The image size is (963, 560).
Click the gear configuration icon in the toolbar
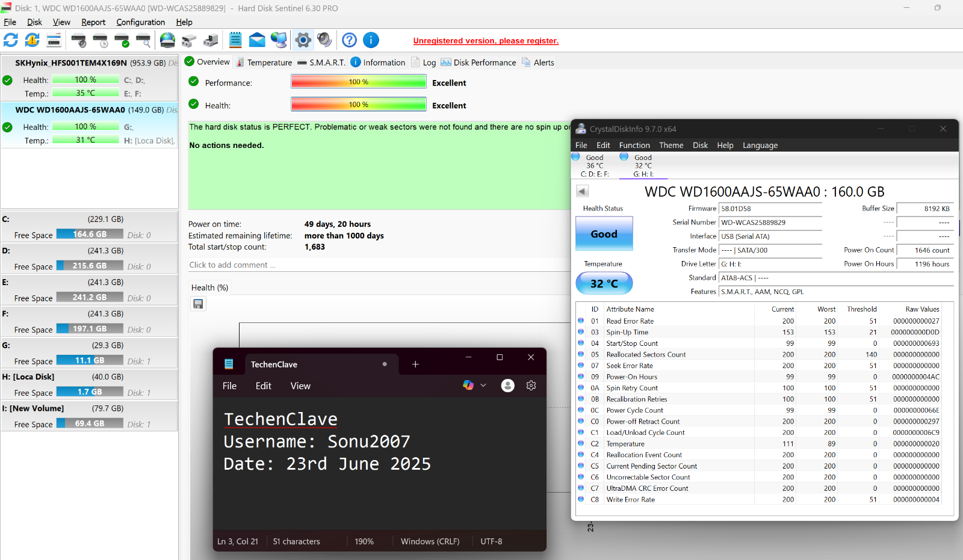pyautogui.click(x=303, y=40)
